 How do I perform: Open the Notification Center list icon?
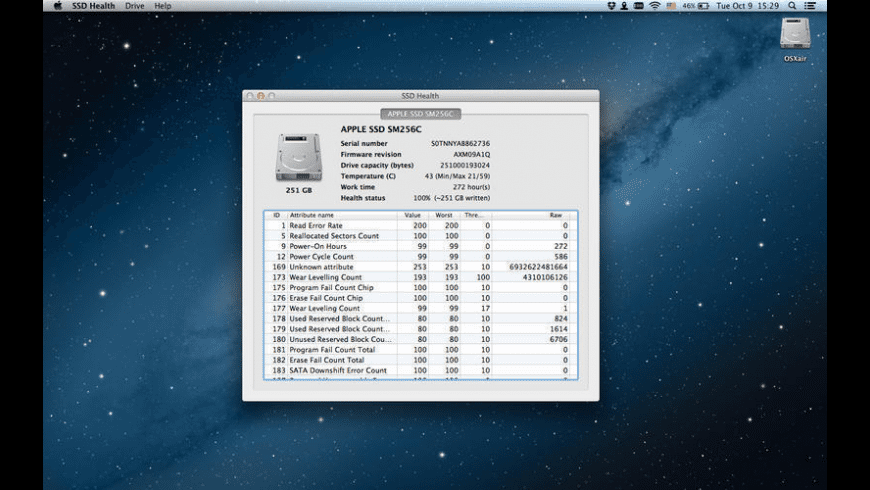tap(810, 6)
